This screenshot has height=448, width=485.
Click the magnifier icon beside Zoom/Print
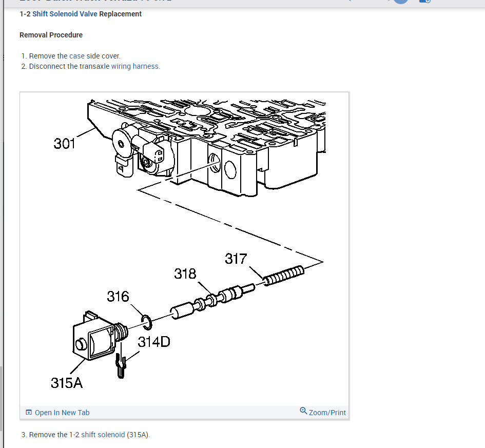(x=303, y=411)
